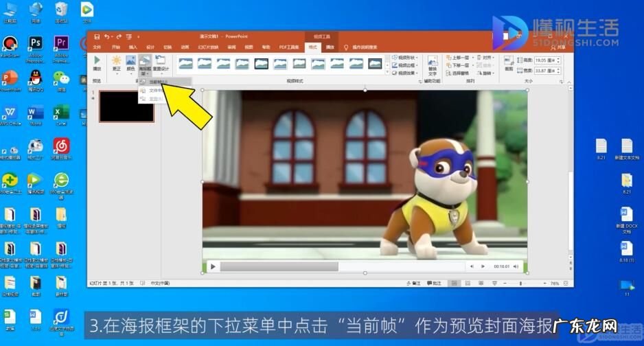Viewport: 644px width, 346px height.
Task: Open Video Shape (视频形状) dropdown
Action: pos(405,58)
